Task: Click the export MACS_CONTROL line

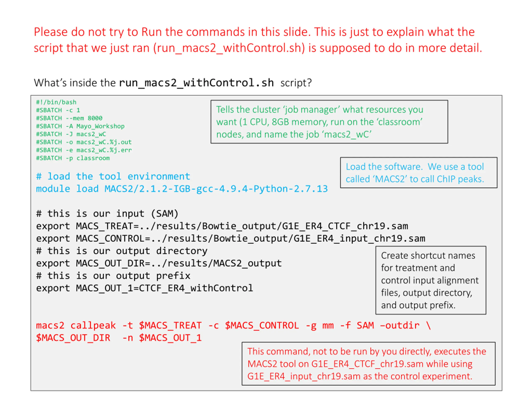Action: point(230,238)
